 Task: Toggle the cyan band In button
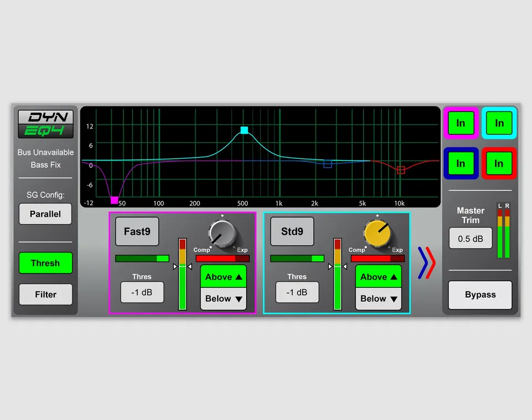point(499,123)
